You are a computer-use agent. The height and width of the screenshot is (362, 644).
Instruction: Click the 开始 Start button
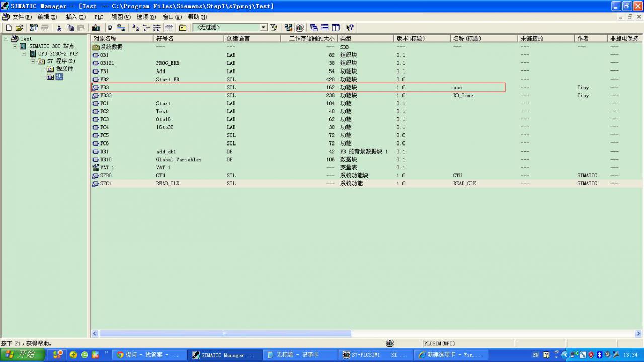click(22, 355)
